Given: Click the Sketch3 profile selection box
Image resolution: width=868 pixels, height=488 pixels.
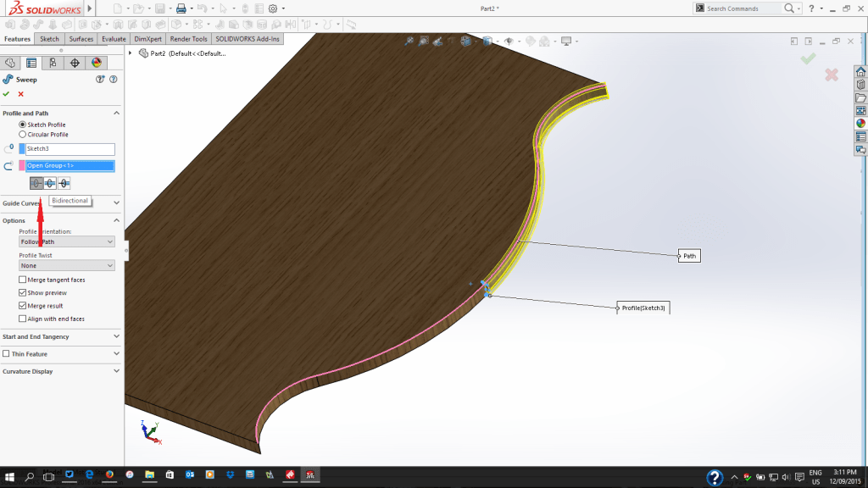Looking at the screenshot, I should coord(70,149).
